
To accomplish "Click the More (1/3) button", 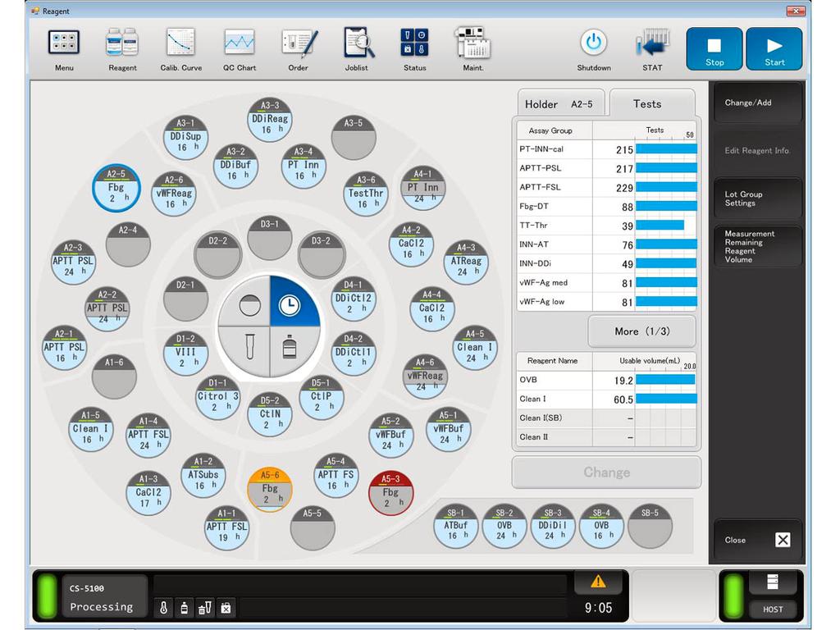I will [x=641, y=331].
